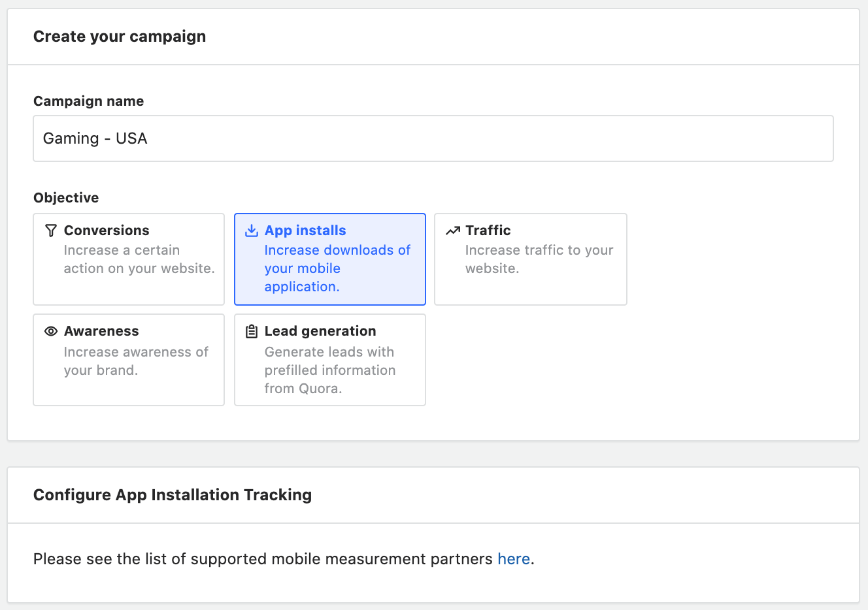Click the clipboard icon beside Lead generation
Image resolution: width=868 pixels, height=610 pixels.
(x=252, y=331)
